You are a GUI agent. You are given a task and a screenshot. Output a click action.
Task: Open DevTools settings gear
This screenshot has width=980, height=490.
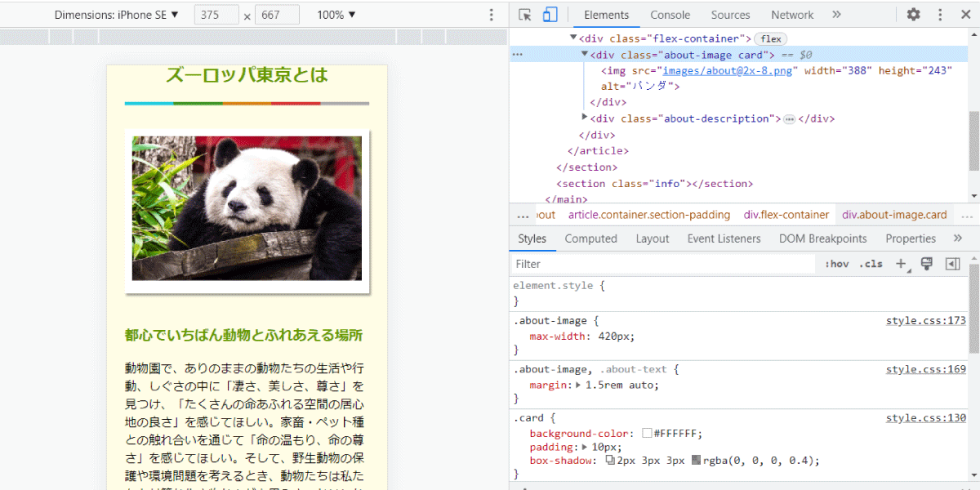[913, 15]
